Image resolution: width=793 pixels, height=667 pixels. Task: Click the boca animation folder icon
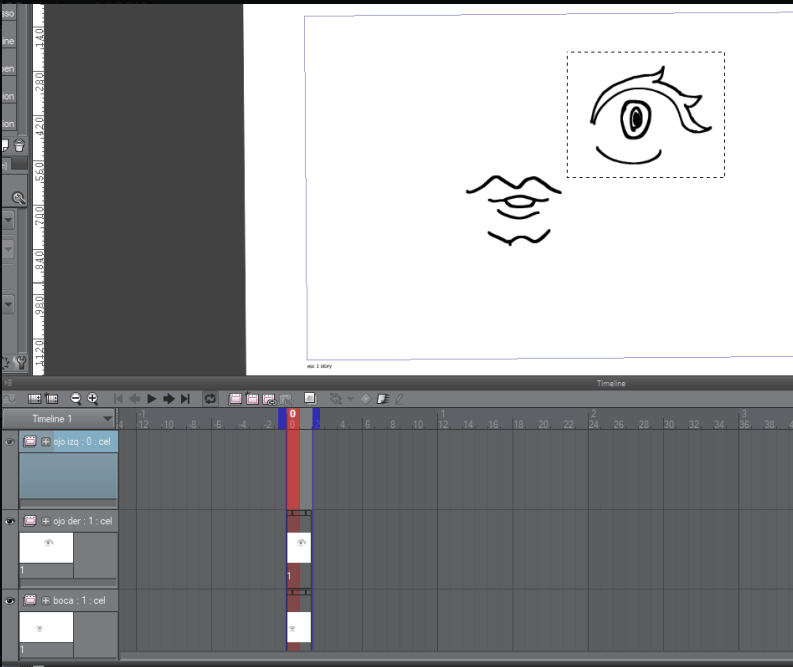30,600
